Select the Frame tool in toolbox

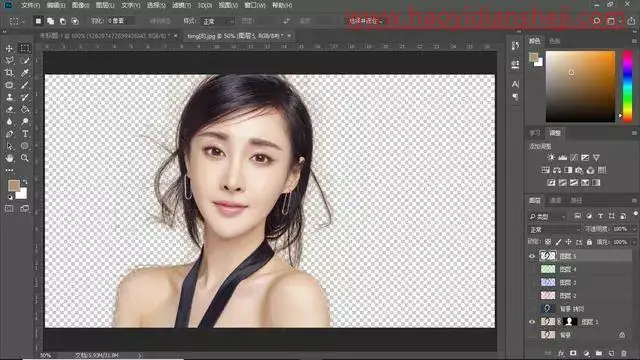click(x=9, y=85)
